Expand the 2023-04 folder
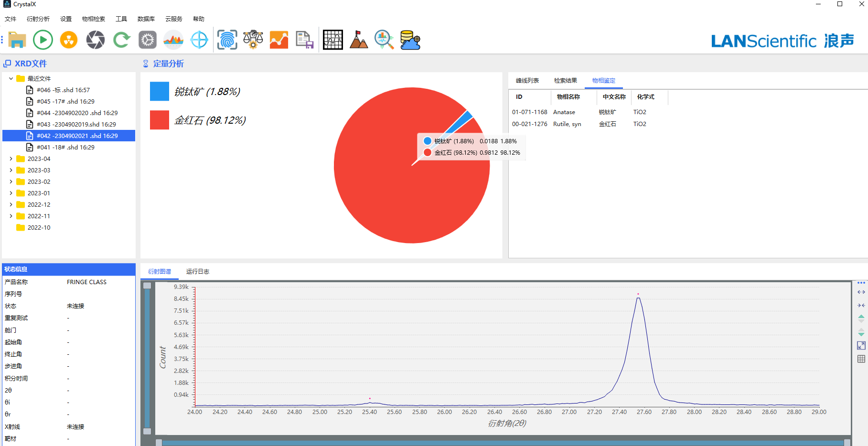The width and height of the screenshot is (868, 446). tap(11, 159)
